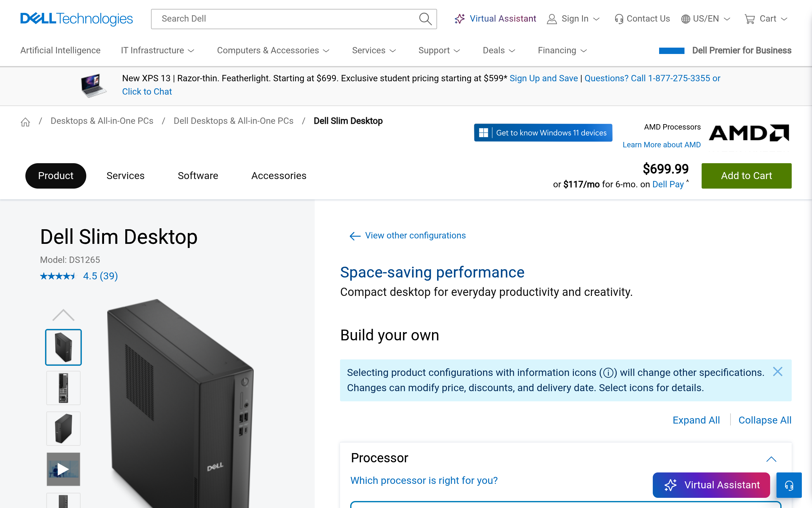Open Artificial Intelligence navigation item
Viewport: 812px width, 508px height.
(60, 50)
